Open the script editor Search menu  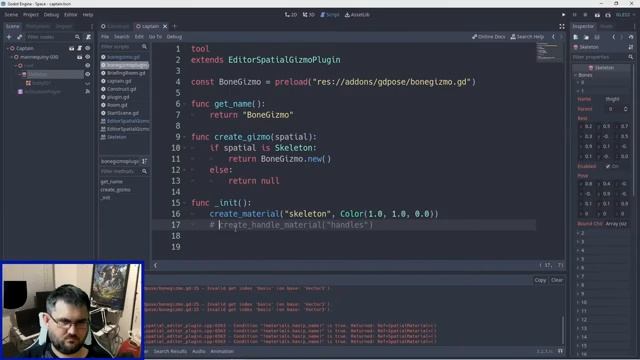[x=122, y=37]
